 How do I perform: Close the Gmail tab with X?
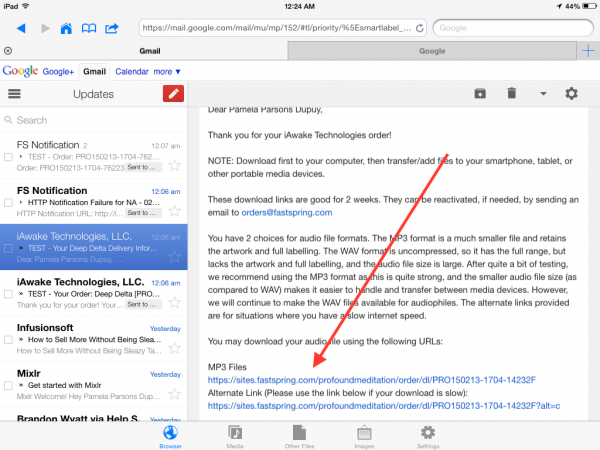pos(8,51)
